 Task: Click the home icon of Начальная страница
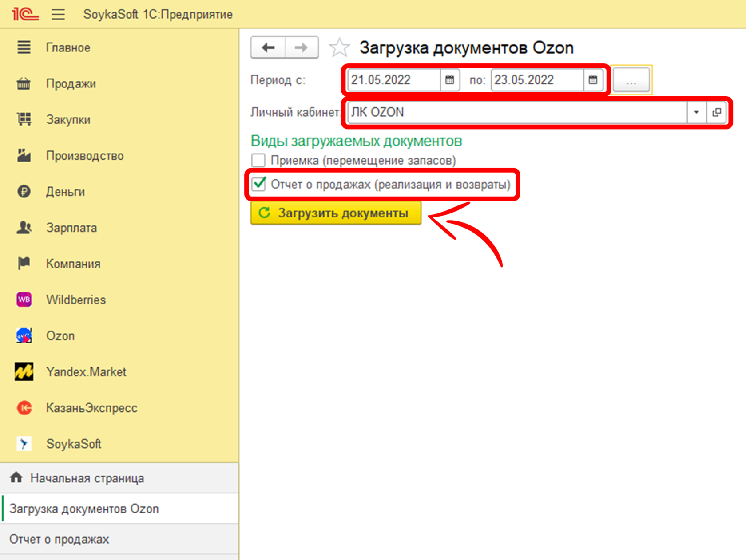(x=16, y=477)
